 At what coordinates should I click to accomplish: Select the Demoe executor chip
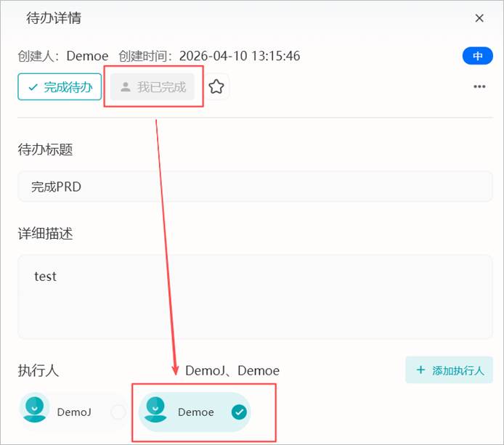pyautogui.click(x=195, y=412)
